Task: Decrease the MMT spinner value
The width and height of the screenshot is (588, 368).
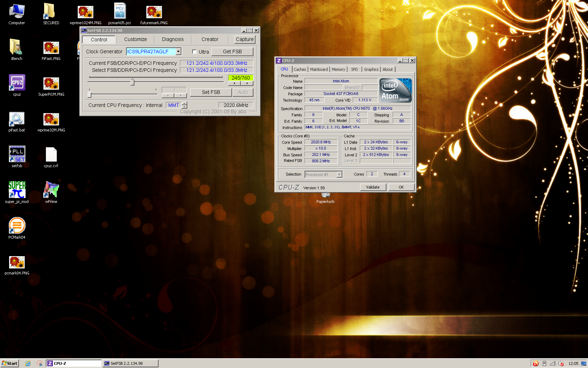Action: (184, 107)
